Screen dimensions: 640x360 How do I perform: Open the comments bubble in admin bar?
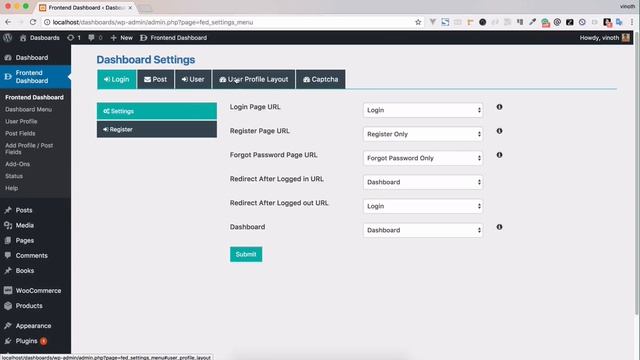[x=95, y=38]
